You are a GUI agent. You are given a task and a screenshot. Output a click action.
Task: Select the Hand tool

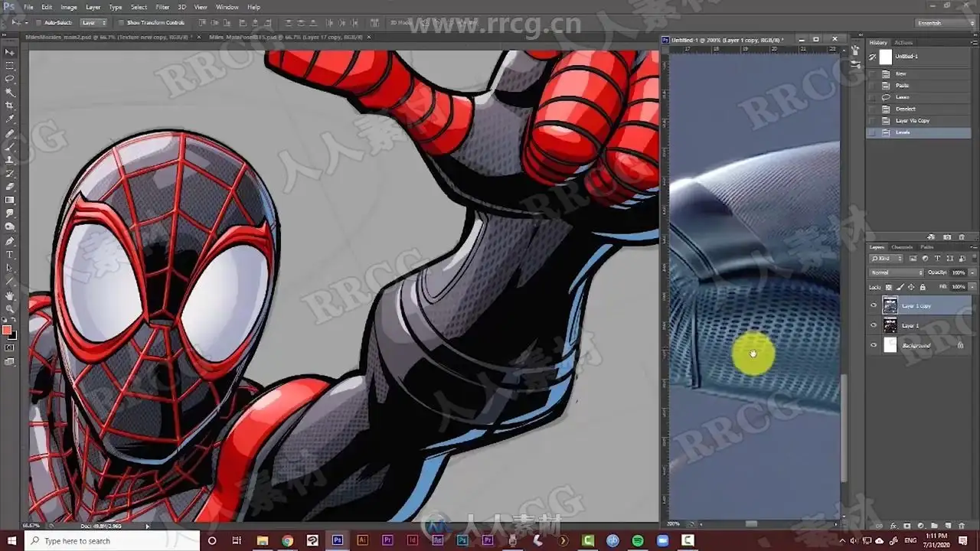click(x=10, y=295)
